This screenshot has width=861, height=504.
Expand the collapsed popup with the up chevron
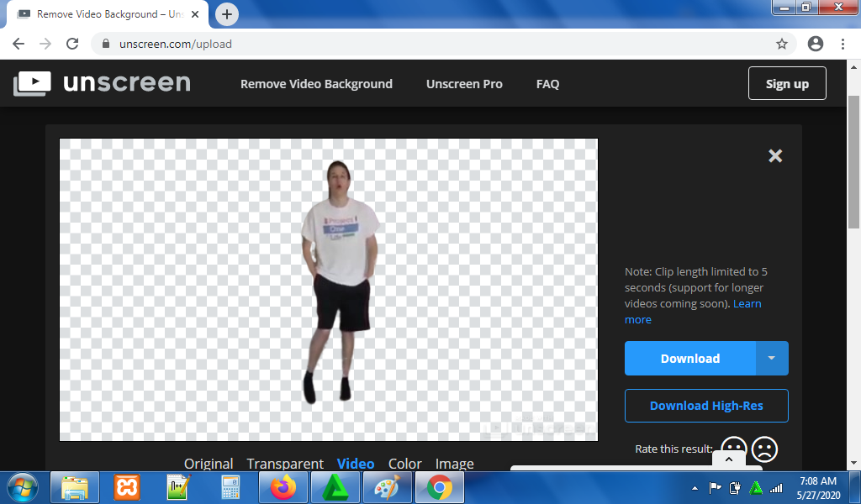729,459
